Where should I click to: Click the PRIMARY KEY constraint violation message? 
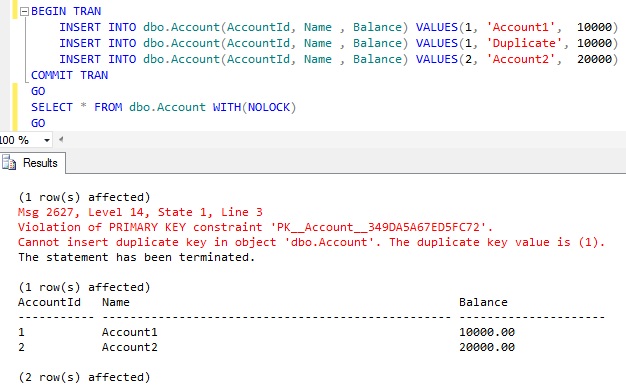tap(256, 227)
